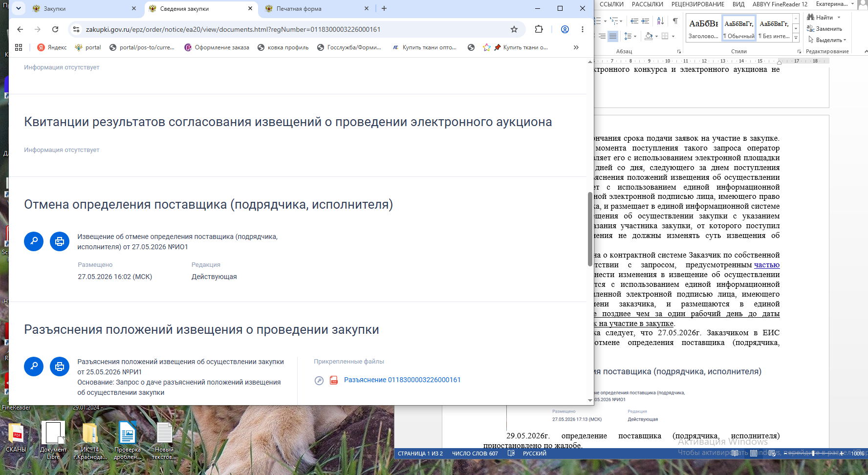This screenshot has width=868, height=475.
Task: Open shading color dropdown arrow in Word
Action: click(656, 36)
